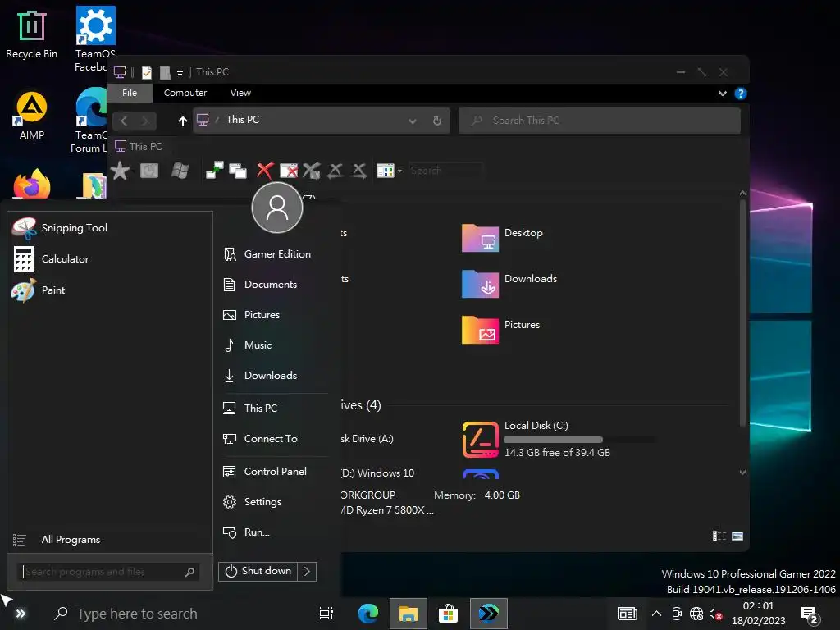Open the File tab in Explorer

(x=130, y=93)
